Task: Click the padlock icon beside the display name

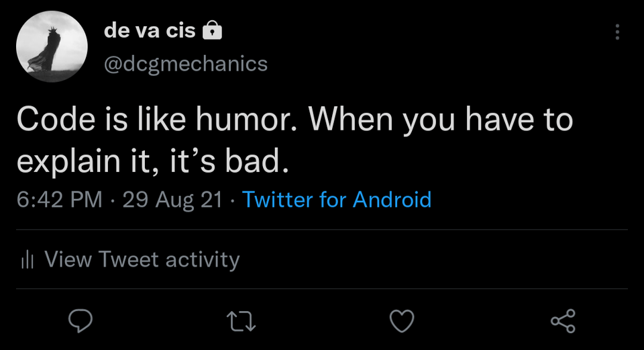Action: [x=211, y=30]
